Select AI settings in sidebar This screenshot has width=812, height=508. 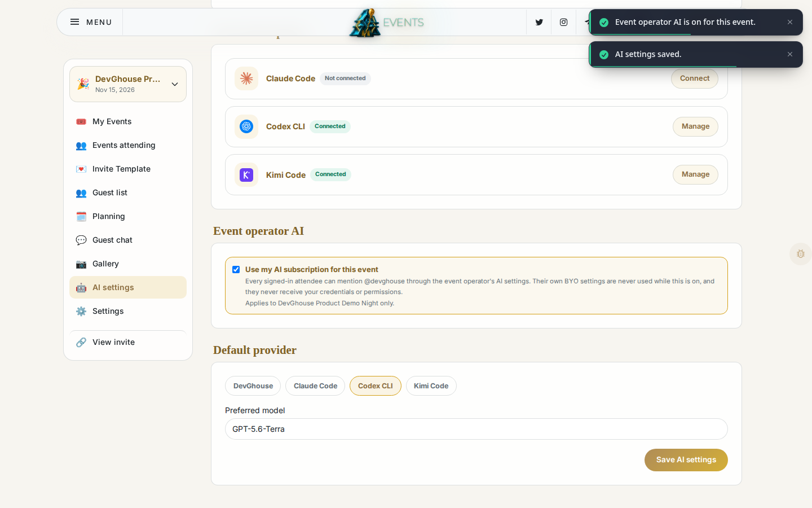pos(128,287)
